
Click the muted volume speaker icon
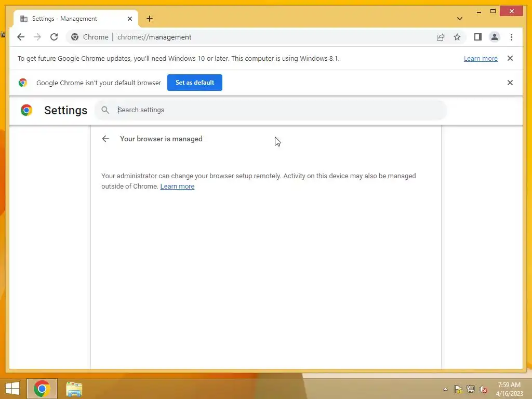pos(483,389)
